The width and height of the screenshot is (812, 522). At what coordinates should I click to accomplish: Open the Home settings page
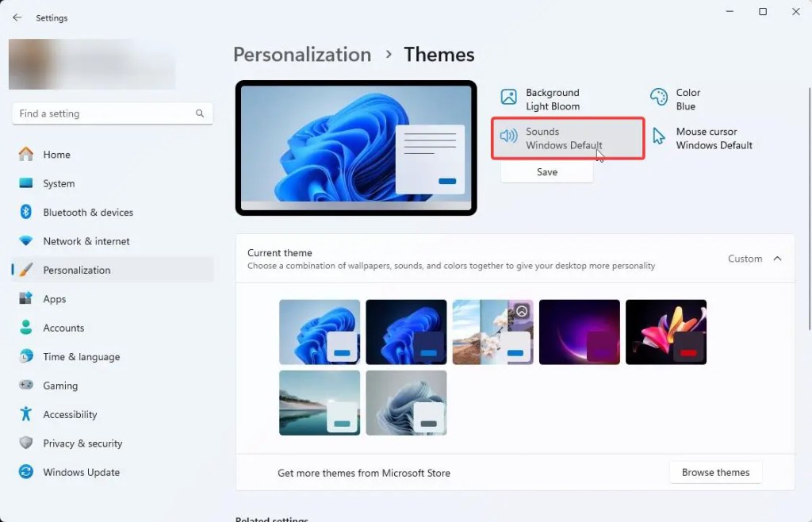(x=113, y=155)
